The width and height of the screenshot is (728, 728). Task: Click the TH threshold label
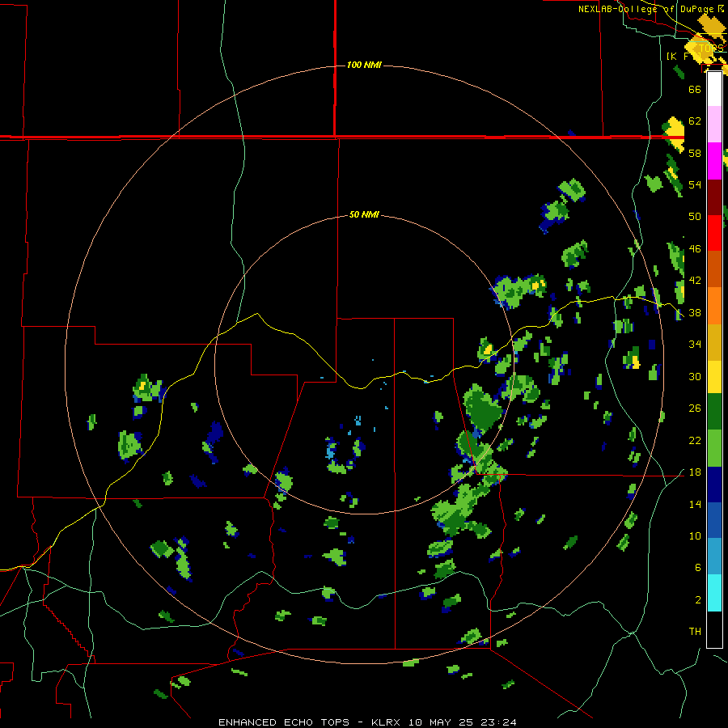[695, 632]
